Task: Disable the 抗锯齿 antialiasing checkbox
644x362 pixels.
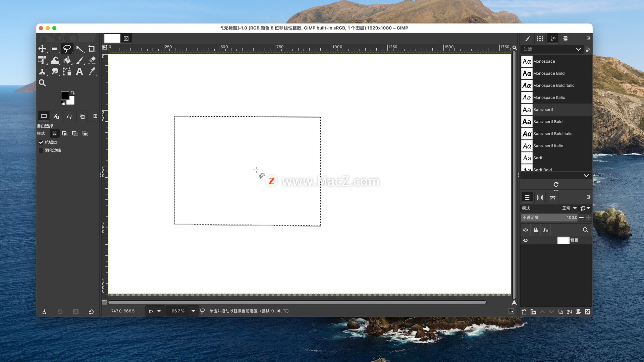Action: (41, 142)
